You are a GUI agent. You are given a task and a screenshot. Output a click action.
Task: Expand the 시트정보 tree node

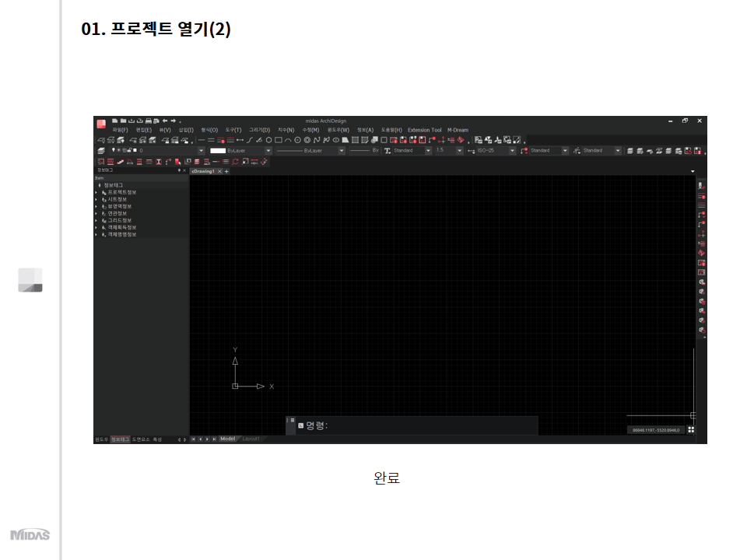[x=96, y=200]
